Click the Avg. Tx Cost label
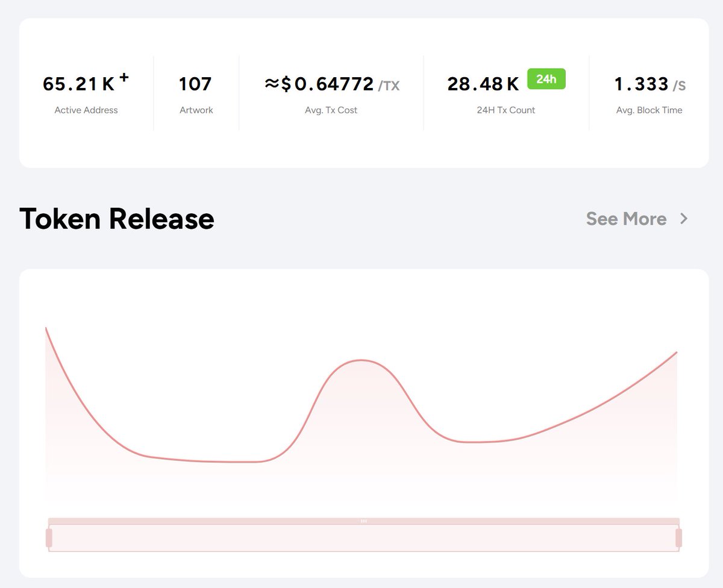The width and height of the screenshot is (723, 588). click(x=331, y=110)
